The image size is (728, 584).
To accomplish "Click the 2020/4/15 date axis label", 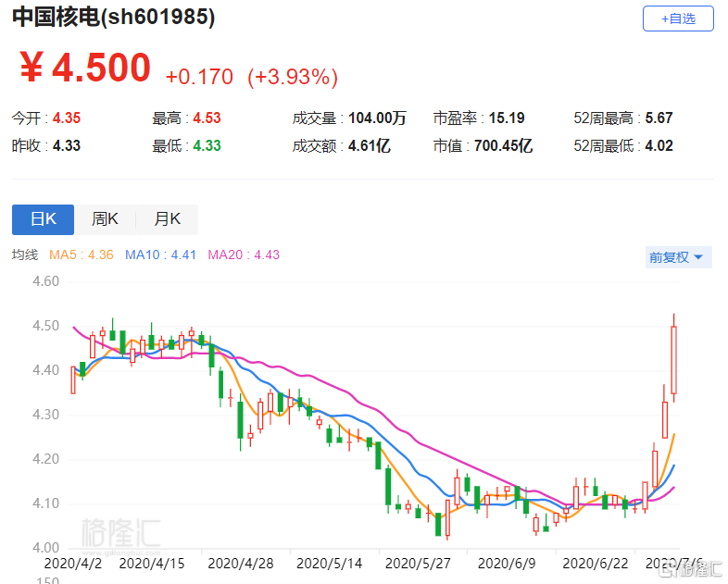I will coord(152,564).
